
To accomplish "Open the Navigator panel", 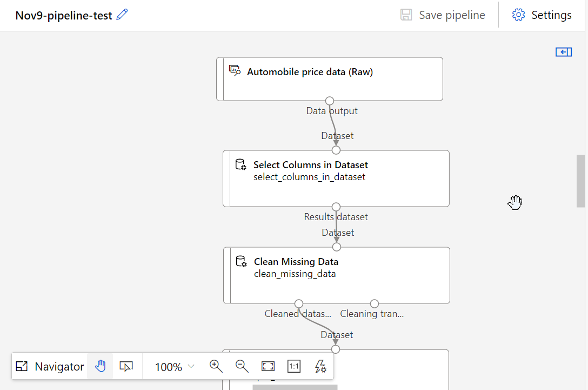I will coord(50,366).
